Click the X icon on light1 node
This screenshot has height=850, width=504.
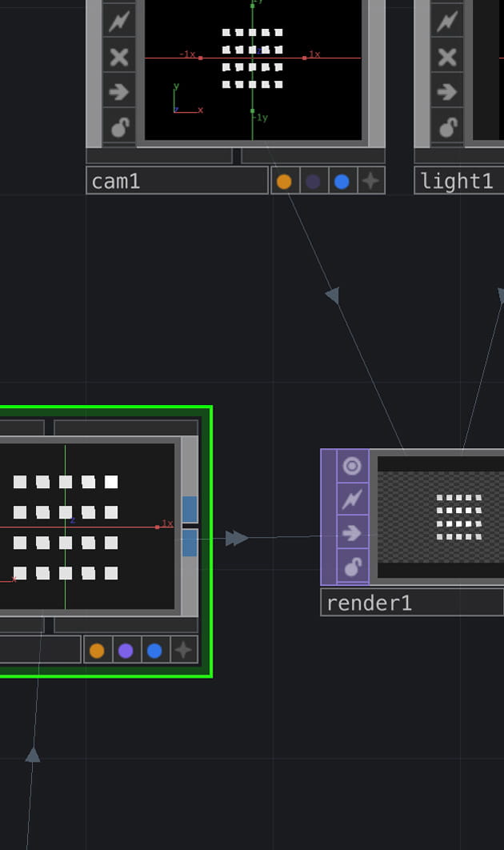click(447, 57)
